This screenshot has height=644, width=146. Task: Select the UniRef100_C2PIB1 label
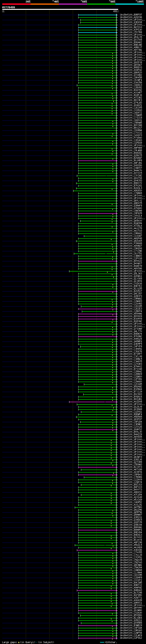[x=131, y=379]
